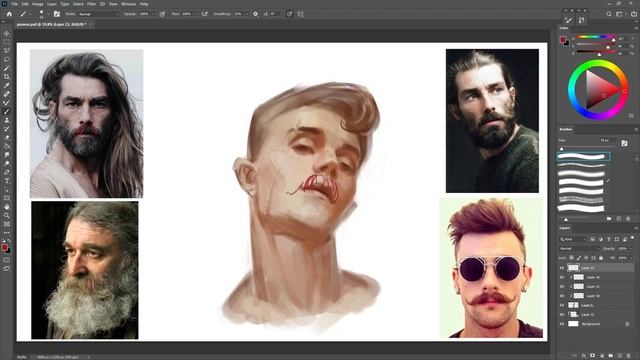Delete brush using Brushes panel trash icon
Image resolution: width=640 pixels, height=360 pixels.
(628, 219)
